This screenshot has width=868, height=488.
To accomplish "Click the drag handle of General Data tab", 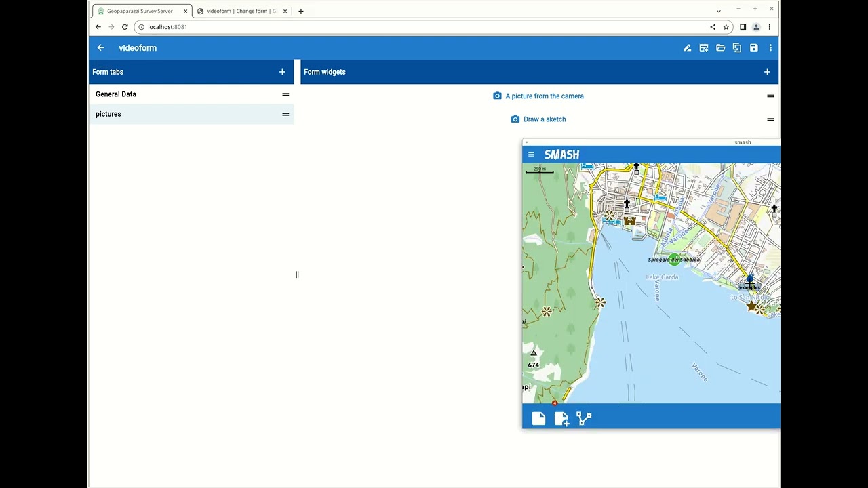I will pyautogui.click(x=285, y=94).
